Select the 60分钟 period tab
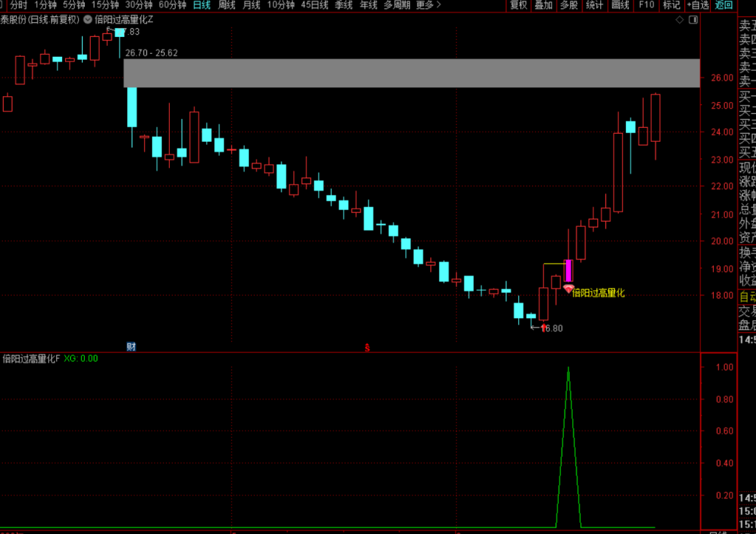Screen dimensions: 756x534 [173, 5]
